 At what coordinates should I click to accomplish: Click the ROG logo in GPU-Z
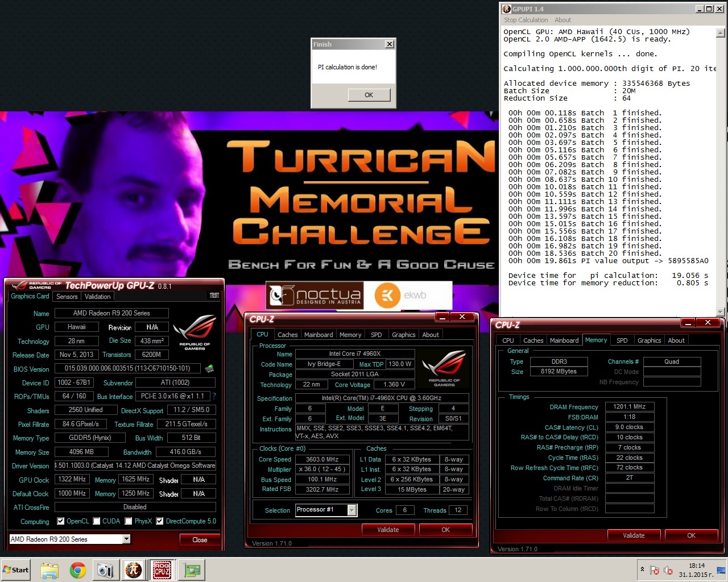195,332
